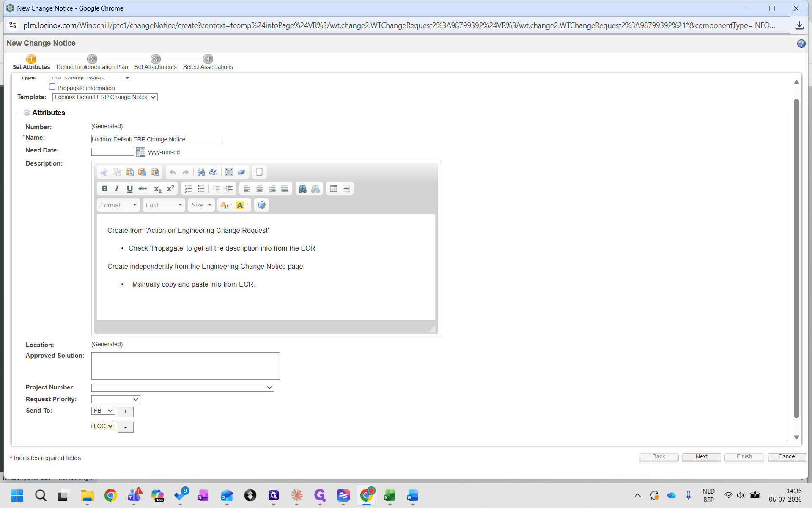Open the font Size dropdown
The height and width of the screenshot is (508, 812).
201,205
